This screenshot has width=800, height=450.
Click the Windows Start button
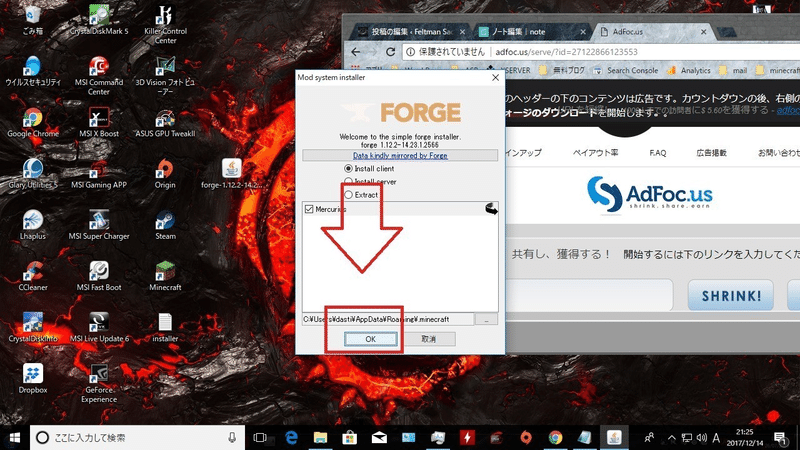coord(14,437)
